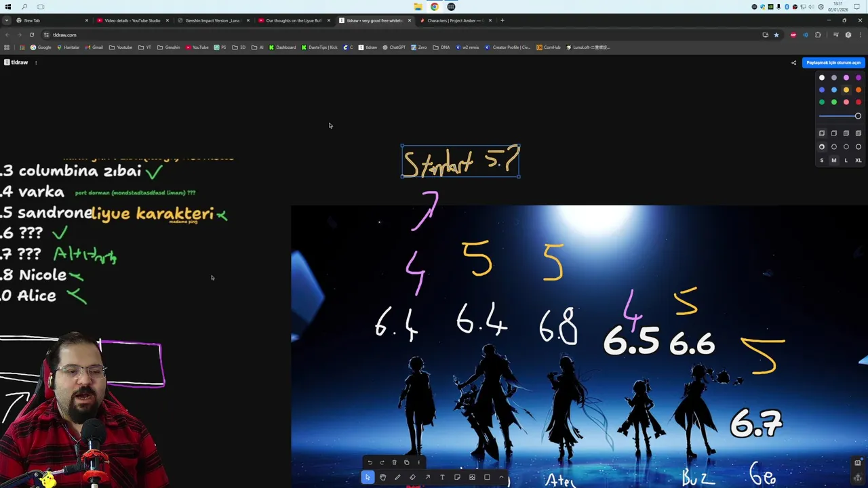Screen dimensions: 868x488
Task: Select the Rectangle shape tool
Action: pyautogui.click(x=487, y=477)
